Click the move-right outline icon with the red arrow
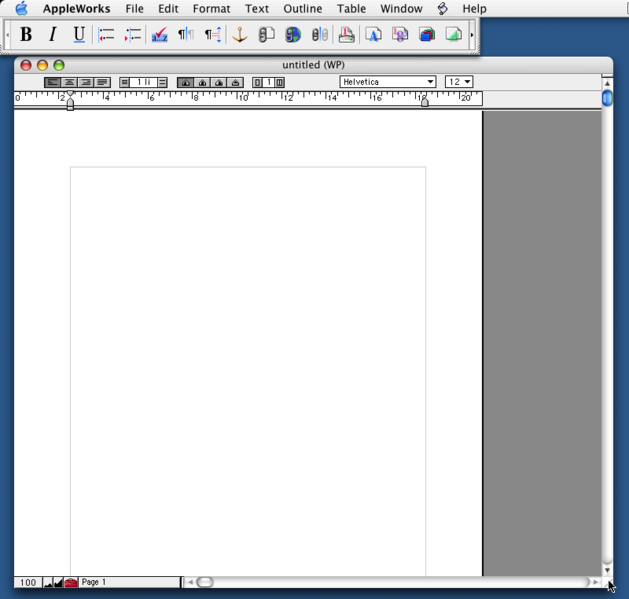The image size is (629, 599). tap(132, 35)
